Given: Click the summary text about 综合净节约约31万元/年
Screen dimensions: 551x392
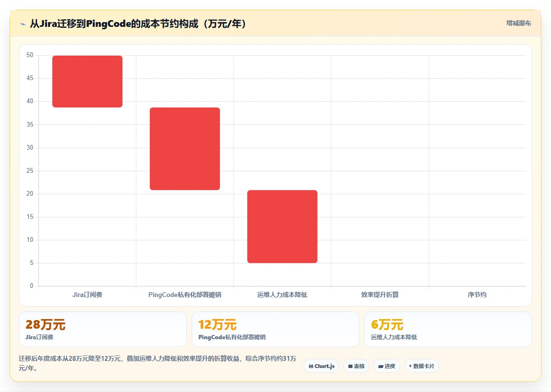Looking at the screenshot, I should pos(158,363).
